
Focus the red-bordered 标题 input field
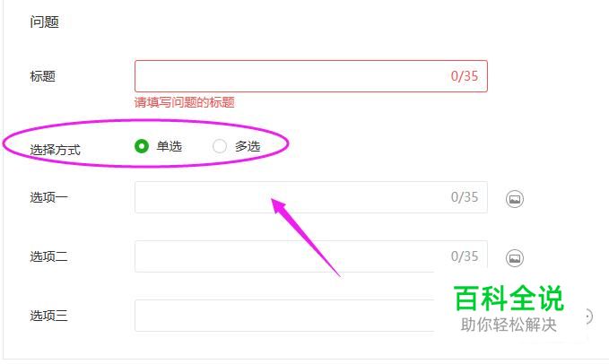(x=311, y=76)
